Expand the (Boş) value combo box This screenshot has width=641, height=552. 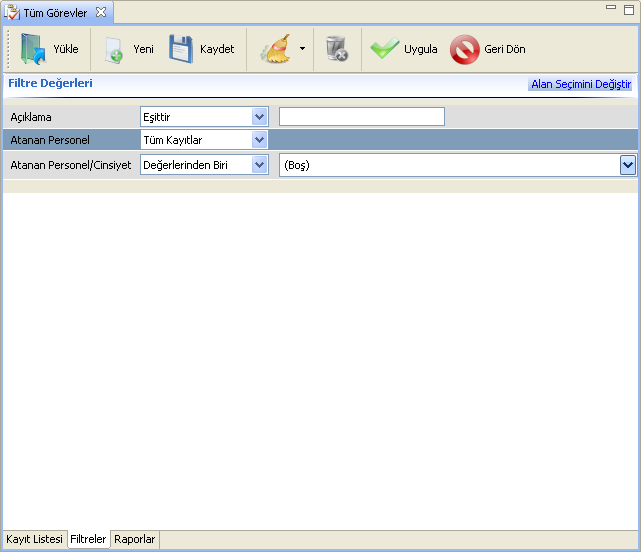[x=628, y=165]
